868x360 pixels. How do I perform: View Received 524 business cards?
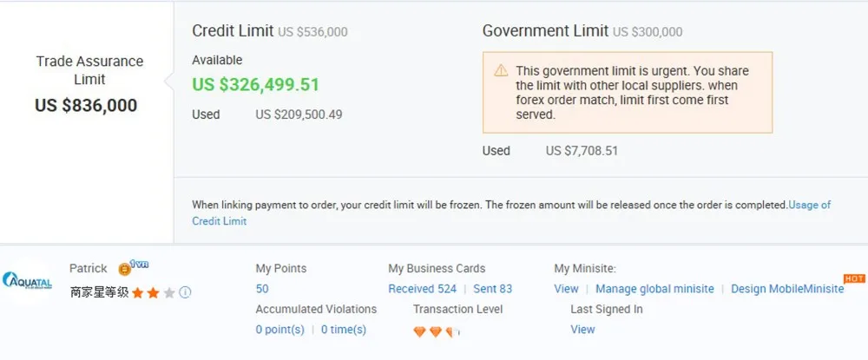pyautogui.click(x=422, y=289)
